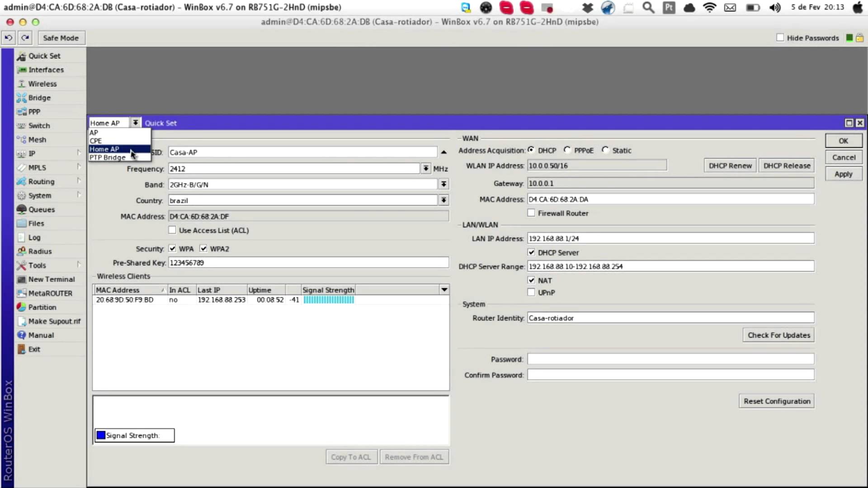The height and width of the screenshot is (488, 868).
Task: Click the volume icon in menu bar
Action: pyautogui.click(x=775, y=7)
